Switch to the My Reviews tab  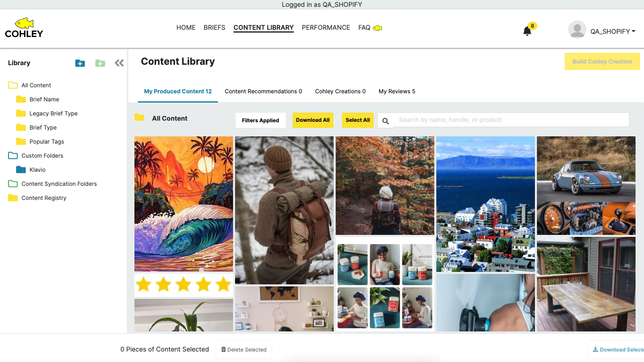pos(397,91)
